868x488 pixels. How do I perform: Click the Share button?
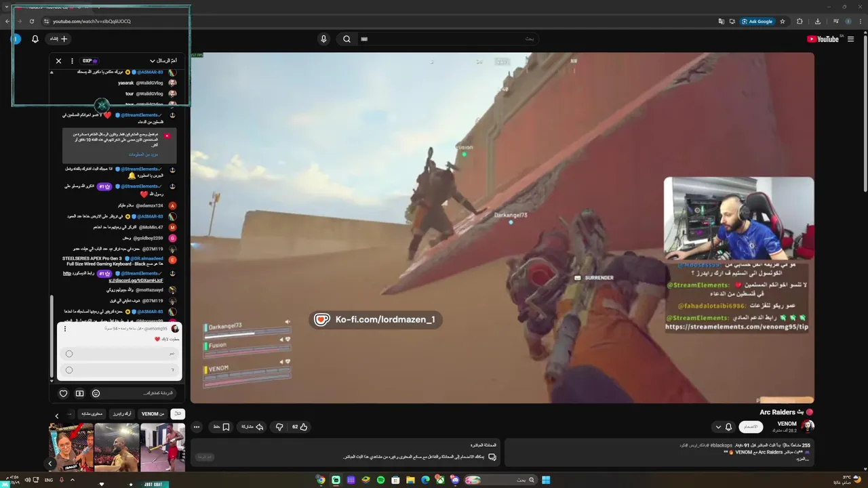[x=252, y=427]
